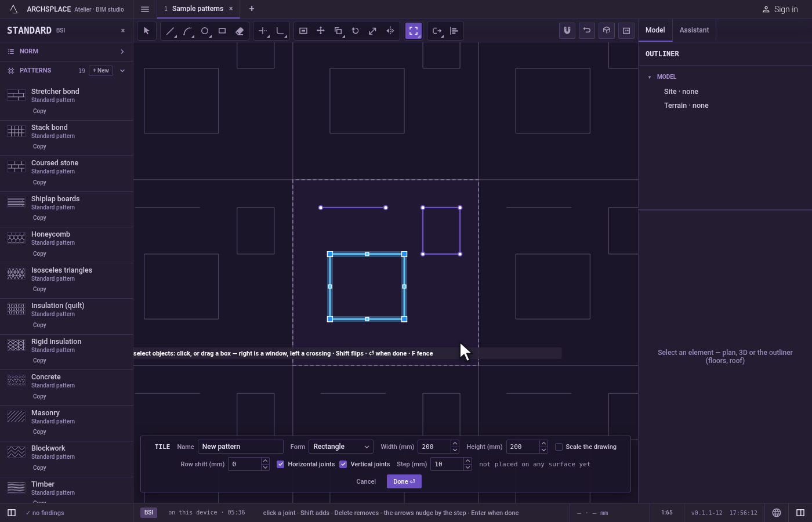The width and height of the screenshot is (812, 522).
Task: Activate the Eraser tool
Action: (x=240, y=31)
